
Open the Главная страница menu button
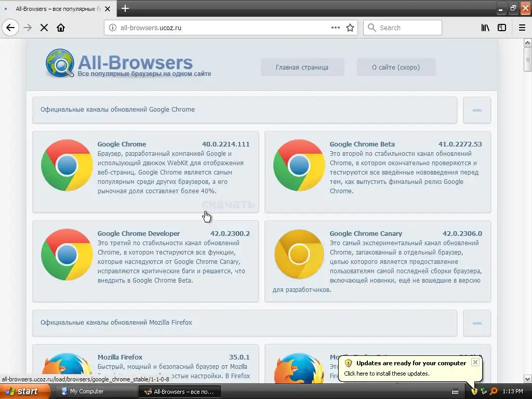pos(302,67)
